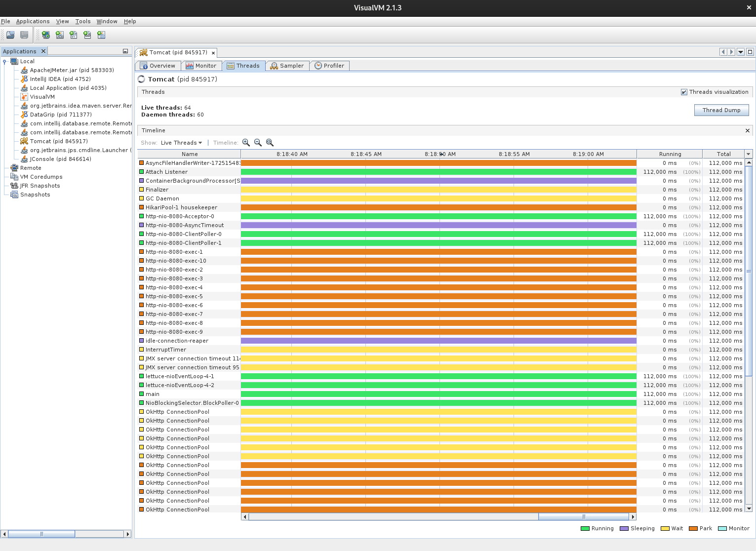This screenshot has width=756, height=551.
Task: Uncheck the Threads visualization checkbox
Action: click(684, 92)
